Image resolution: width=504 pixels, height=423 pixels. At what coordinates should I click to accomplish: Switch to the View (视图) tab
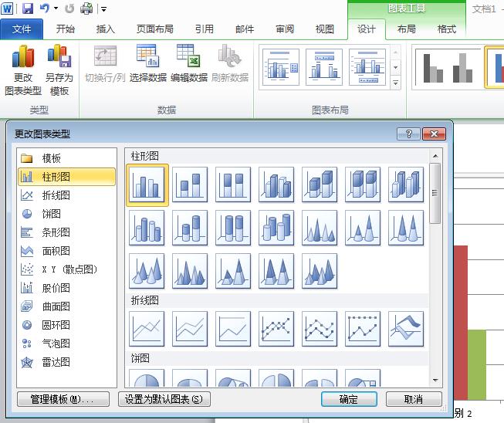coord(325,29)
